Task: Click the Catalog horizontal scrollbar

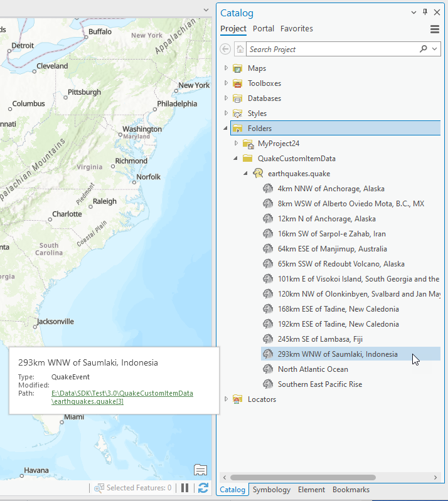Action: click(x=326, y=477)
